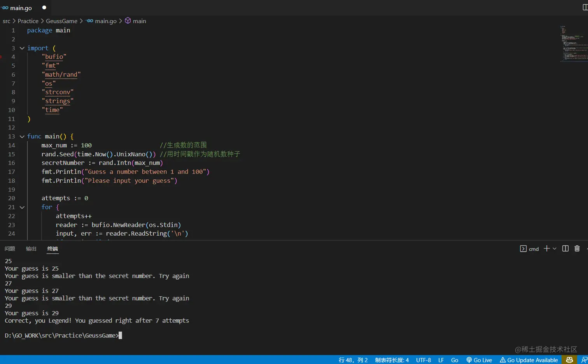Click the "time" import string on line 10
Viewport: 588px width, 364px height.
click(x=52, y=110)
